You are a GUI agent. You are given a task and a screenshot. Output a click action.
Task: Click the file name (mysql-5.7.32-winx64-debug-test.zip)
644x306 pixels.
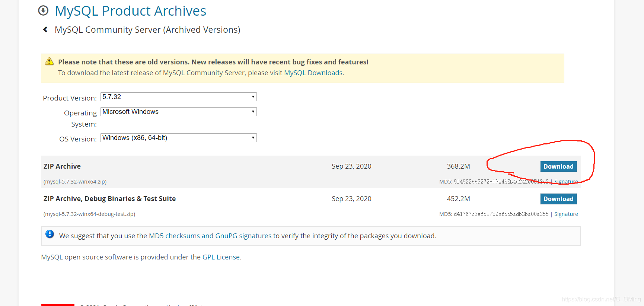(89, 214)
